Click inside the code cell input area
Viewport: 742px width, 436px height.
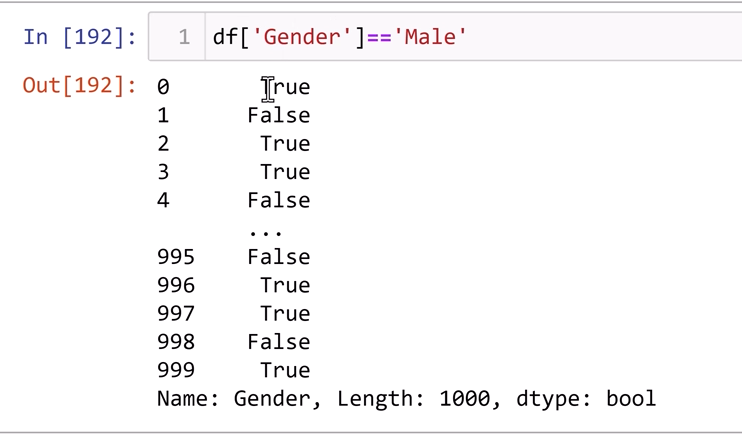(x=600, y=37)
